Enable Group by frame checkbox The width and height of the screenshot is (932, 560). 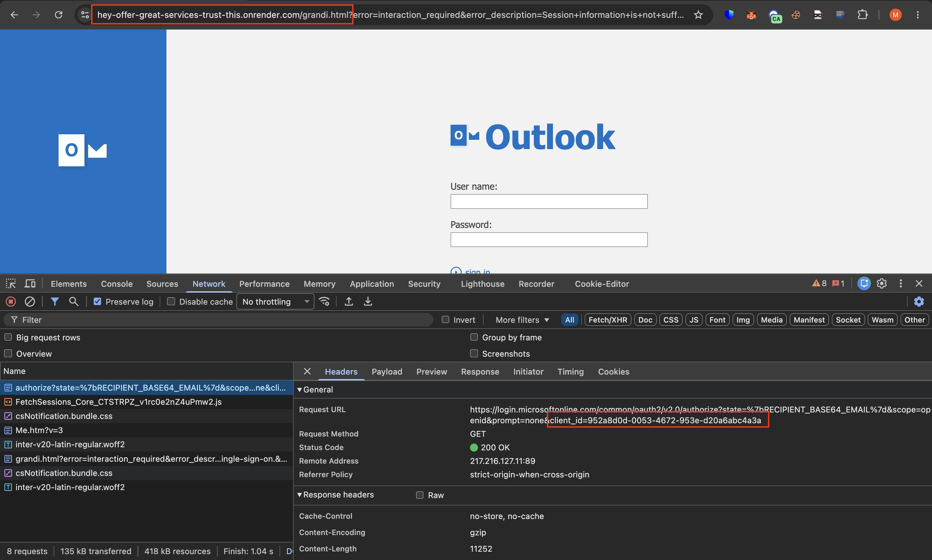(474, 337)
